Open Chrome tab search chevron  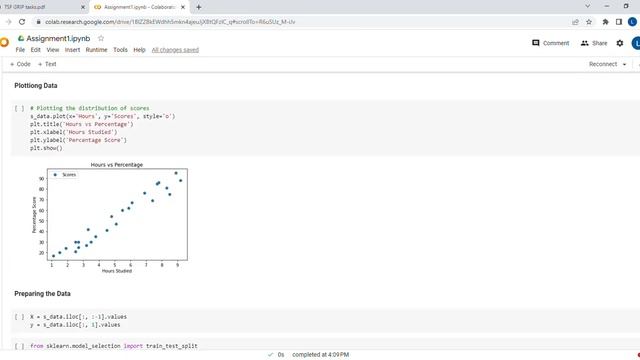(587, 6)
